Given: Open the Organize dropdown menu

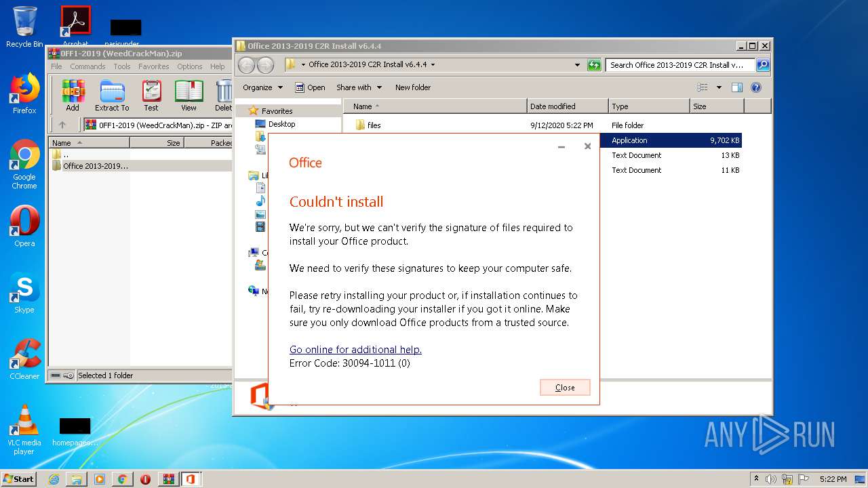Looking at the screenshot, I should pos(262,87).
